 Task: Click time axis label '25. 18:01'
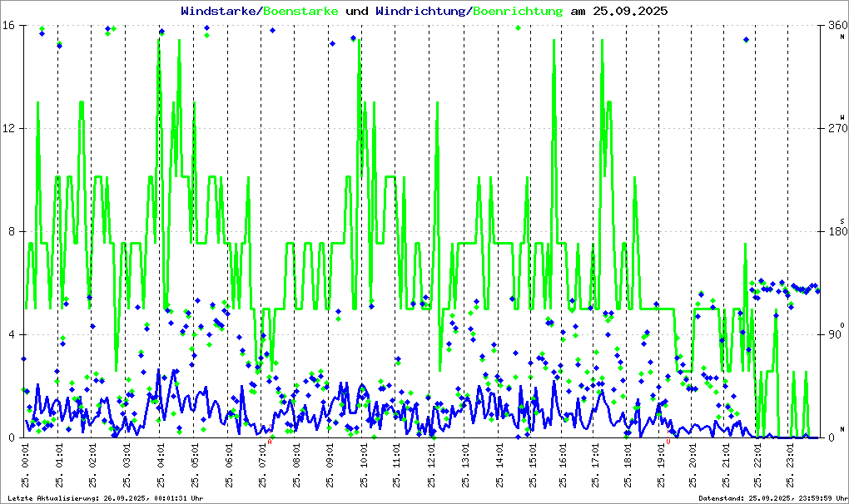tap(628, 466)
